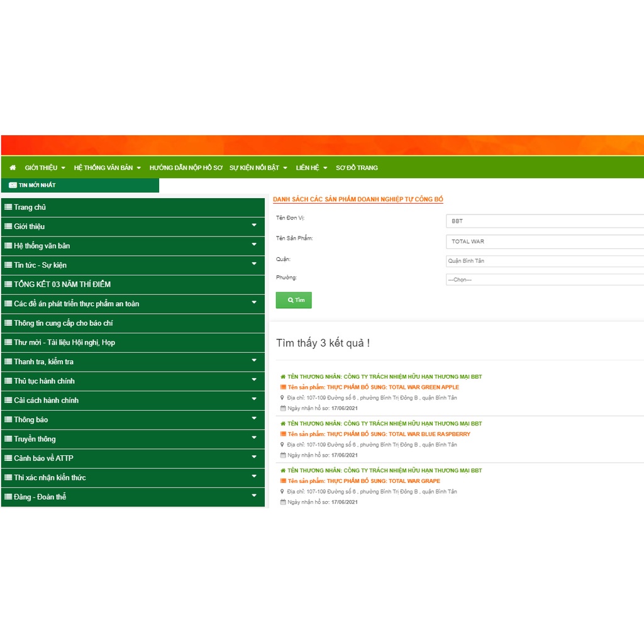Open SỰ KIỆN NỔI BẬT menu
644x644 pixels.
point(258,168)
